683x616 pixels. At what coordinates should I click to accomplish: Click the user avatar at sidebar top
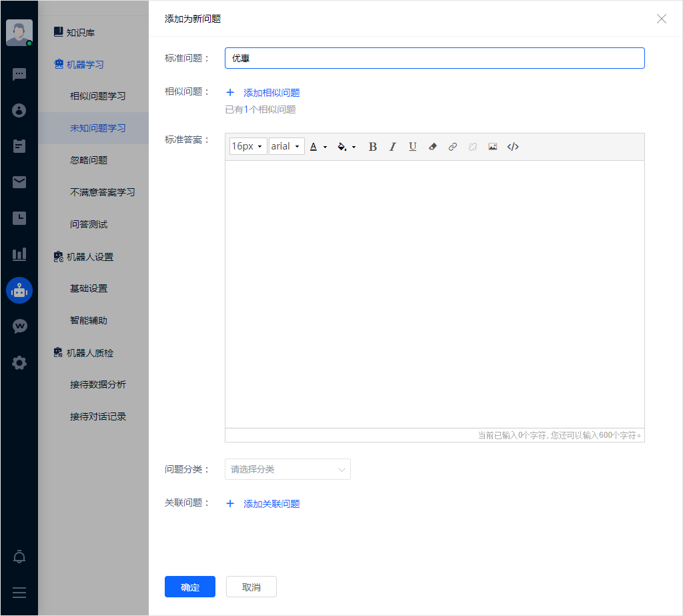[19, 33]
